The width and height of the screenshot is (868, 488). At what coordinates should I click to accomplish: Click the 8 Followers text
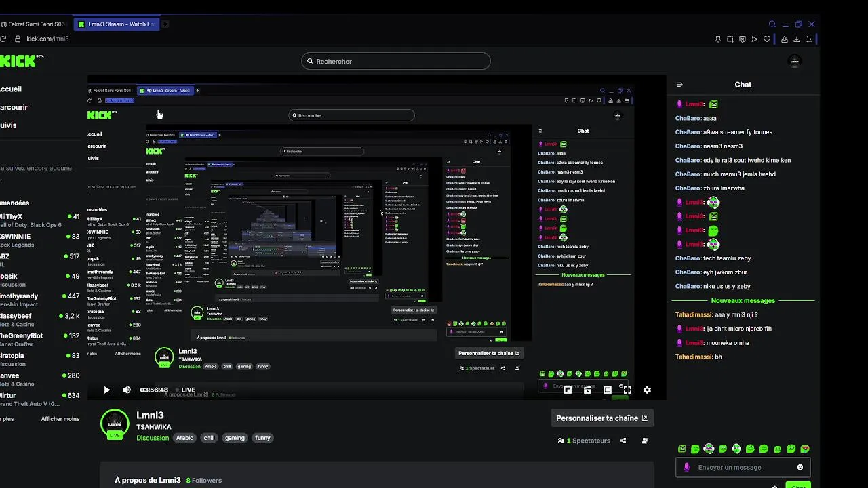(204, 480)
